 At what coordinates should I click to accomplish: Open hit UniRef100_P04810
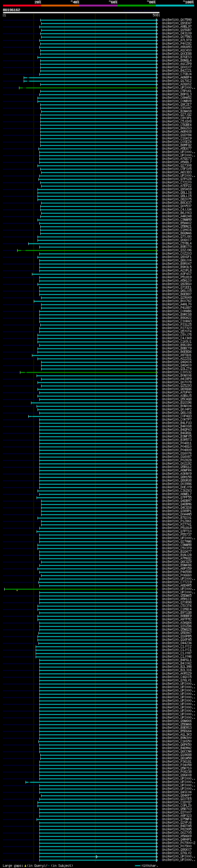click(177, 447)
